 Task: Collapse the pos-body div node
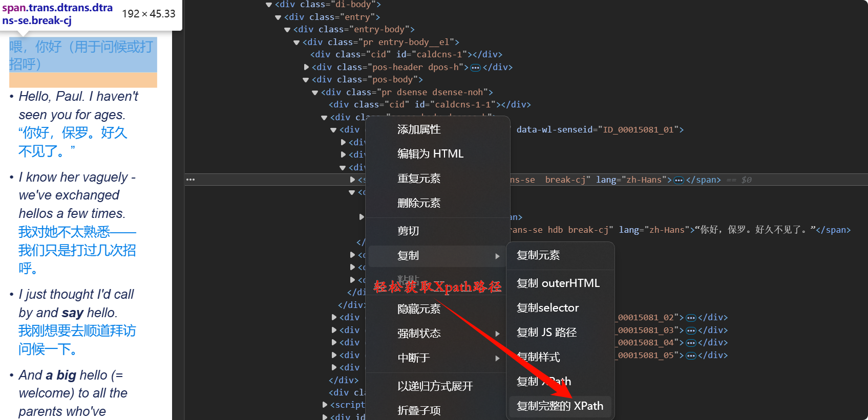306,80
